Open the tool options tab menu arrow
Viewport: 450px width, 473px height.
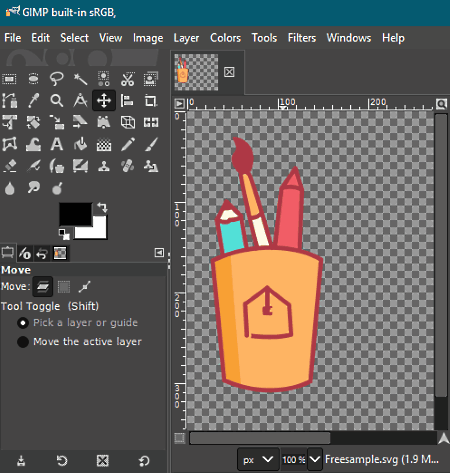pyautogui.click(x=159, y=253)
